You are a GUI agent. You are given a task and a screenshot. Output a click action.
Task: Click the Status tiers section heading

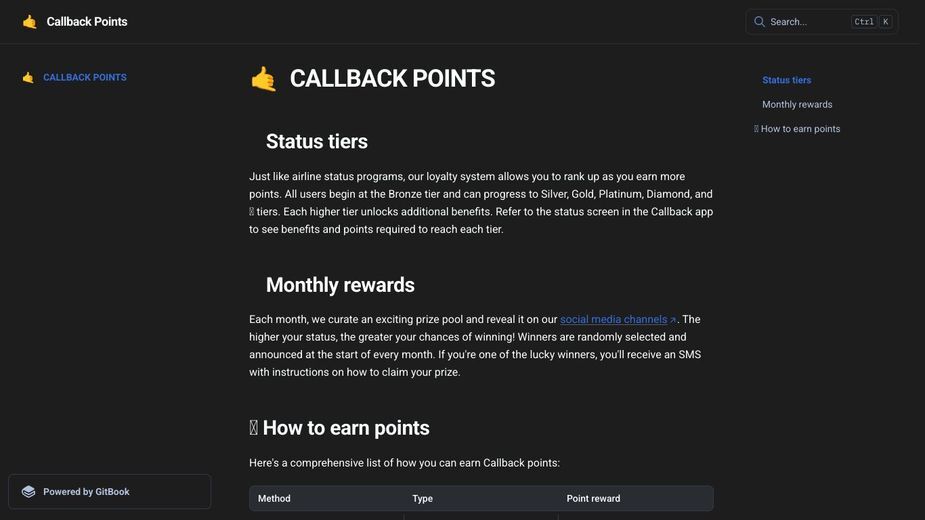click(317, 142)
